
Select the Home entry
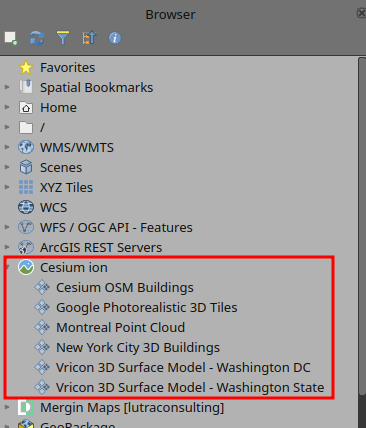pos(58,108)
